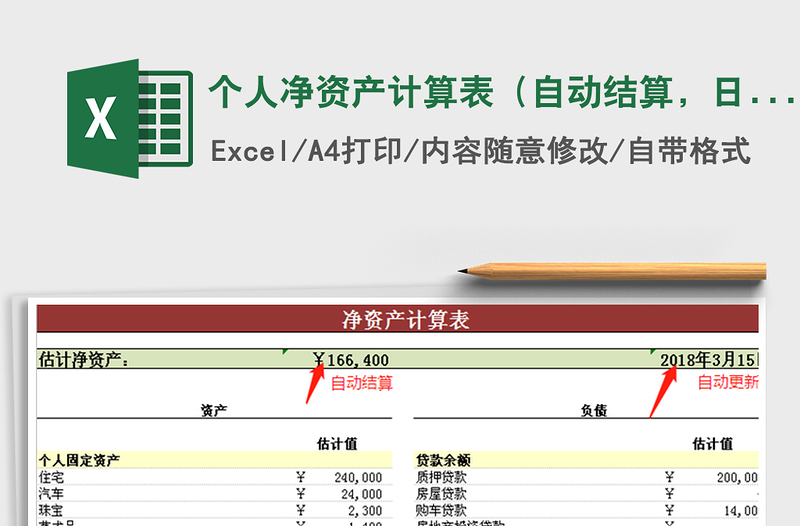Click the 质押贷款 row label
Image resolution: width=800 pixels, height=526 pixels.
coord(441,477)
